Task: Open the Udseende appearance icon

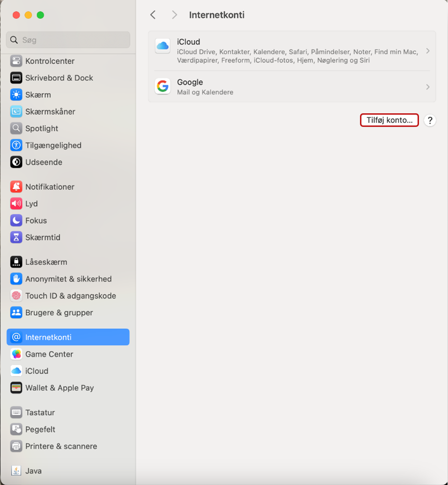Action: pos(16,162)
